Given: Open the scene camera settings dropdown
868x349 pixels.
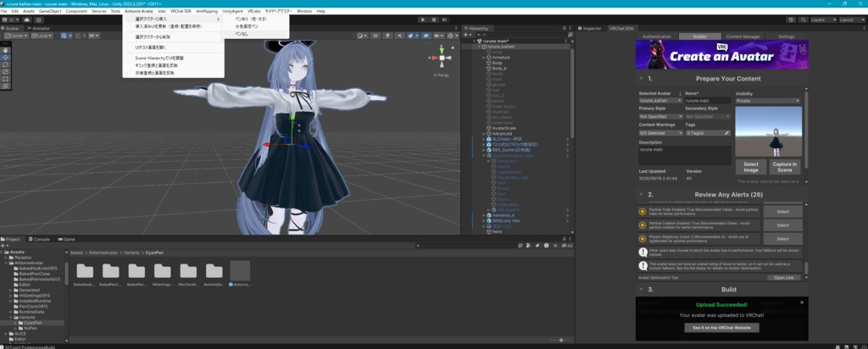Looking at the screenshot, I should tap(439, 36).
